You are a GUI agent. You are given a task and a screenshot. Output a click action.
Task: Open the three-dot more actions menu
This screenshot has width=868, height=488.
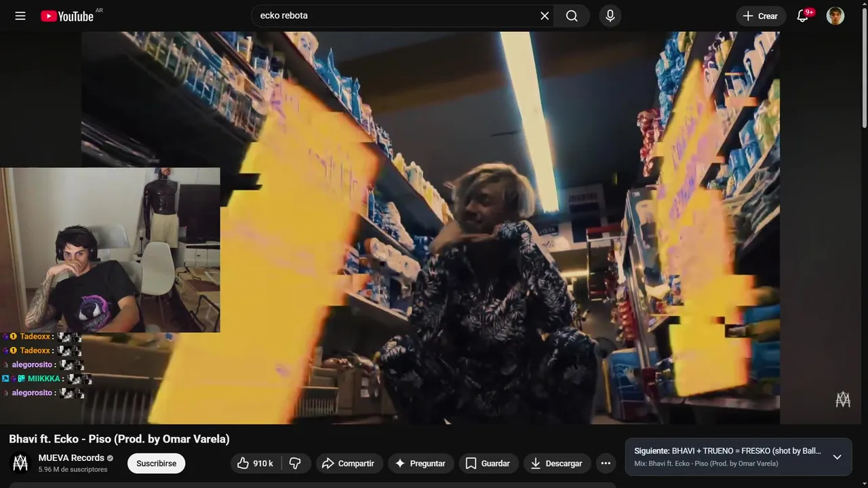click(606, 464)
